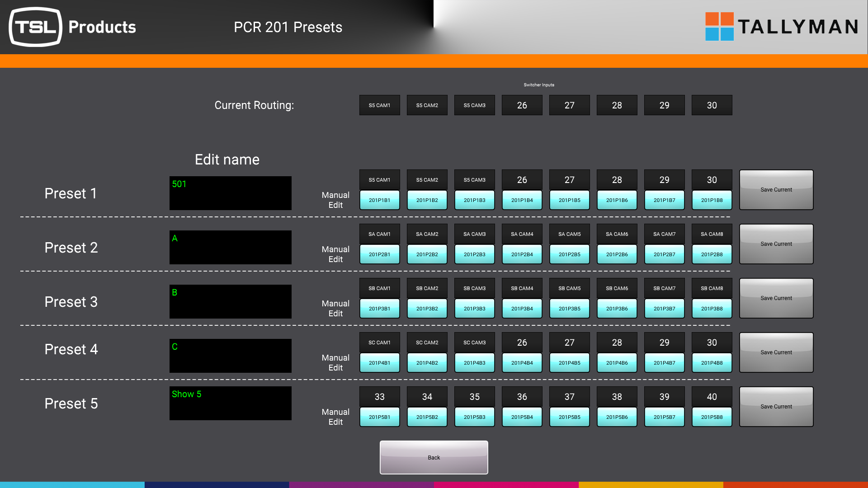
Task: Select the S5 CAM2 current routing input
Action: click(x=427, y=105)
